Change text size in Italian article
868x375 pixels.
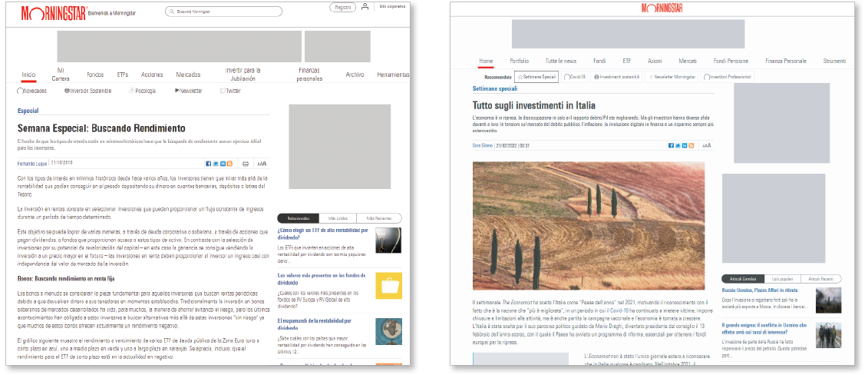tap(706, 145)
